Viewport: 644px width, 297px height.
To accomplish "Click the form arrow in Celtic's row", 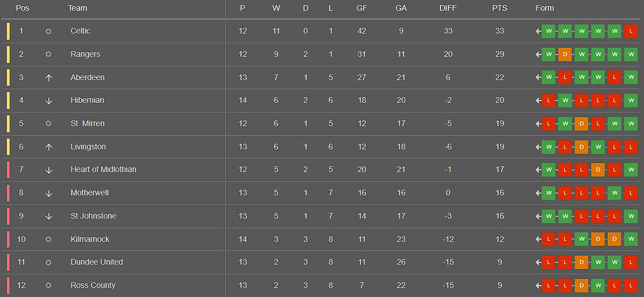I will pyautogui.click(x=538, y=31).
